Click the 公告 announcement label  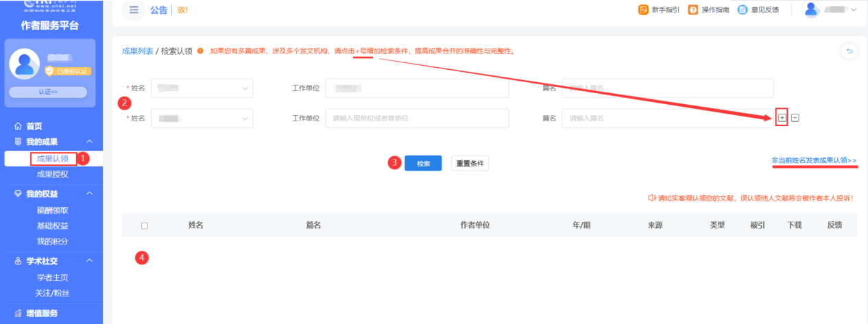coord(158,10)
